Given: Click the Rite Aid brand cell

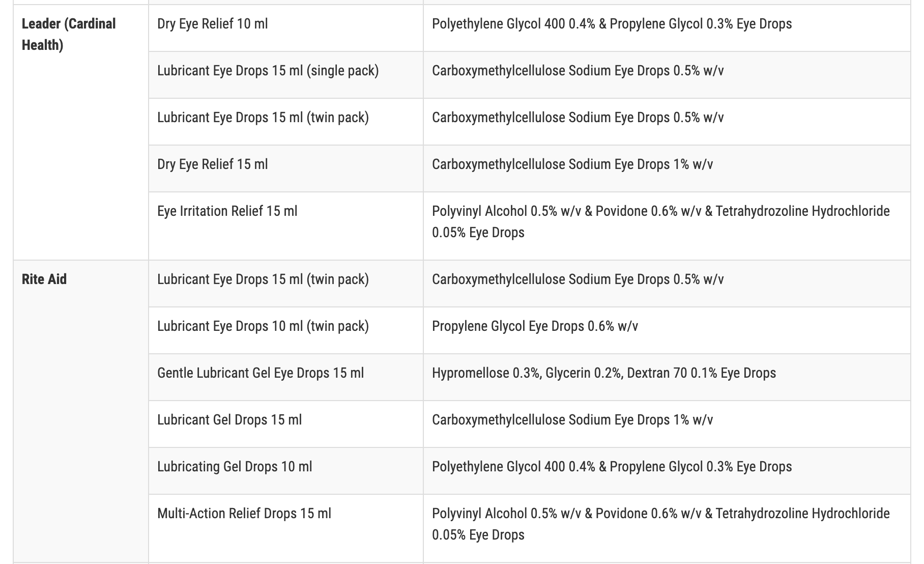Looking at the screenshot, I should click(x=44, y=279).
